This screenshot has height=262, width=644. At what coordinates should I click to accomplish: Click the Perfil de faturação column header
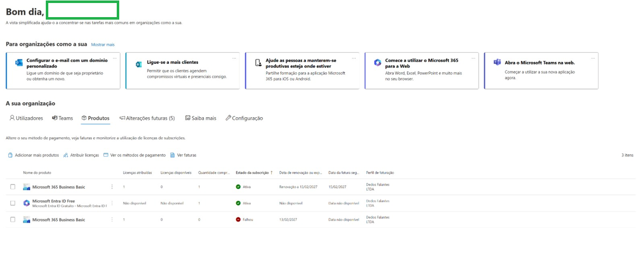380,172
